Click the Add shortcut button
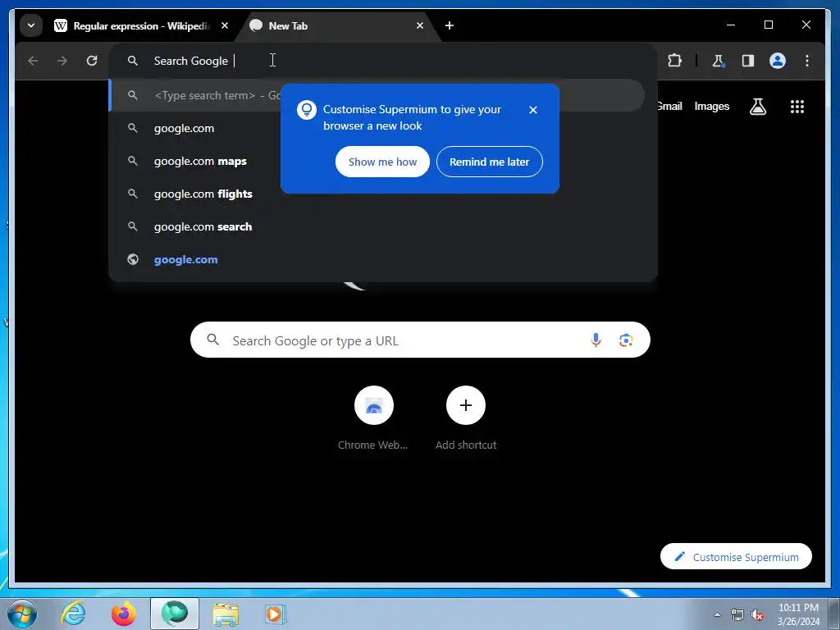This screenshot has height=630, width=840. coord(466,418)
